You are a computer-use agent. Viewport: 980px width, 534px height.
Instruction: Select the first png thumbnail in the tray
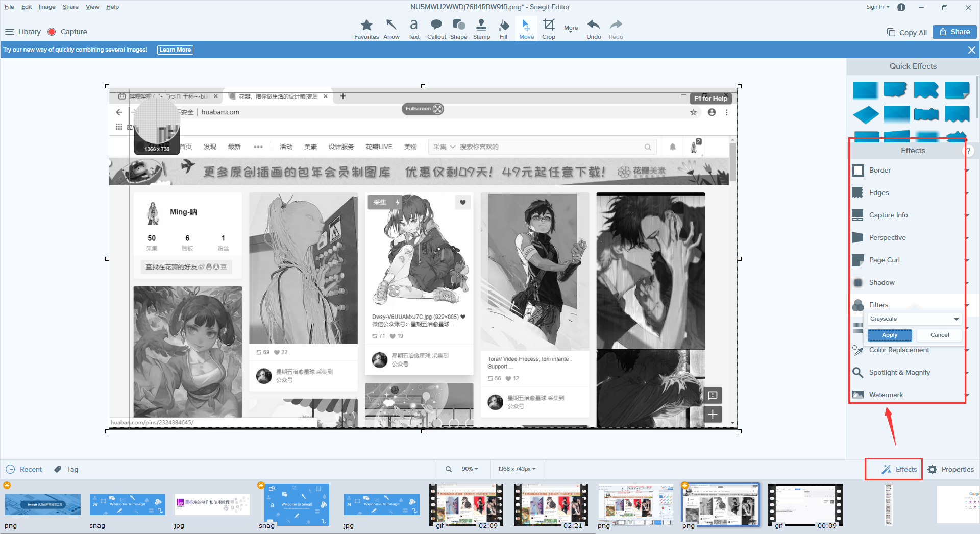coord(43,505)
